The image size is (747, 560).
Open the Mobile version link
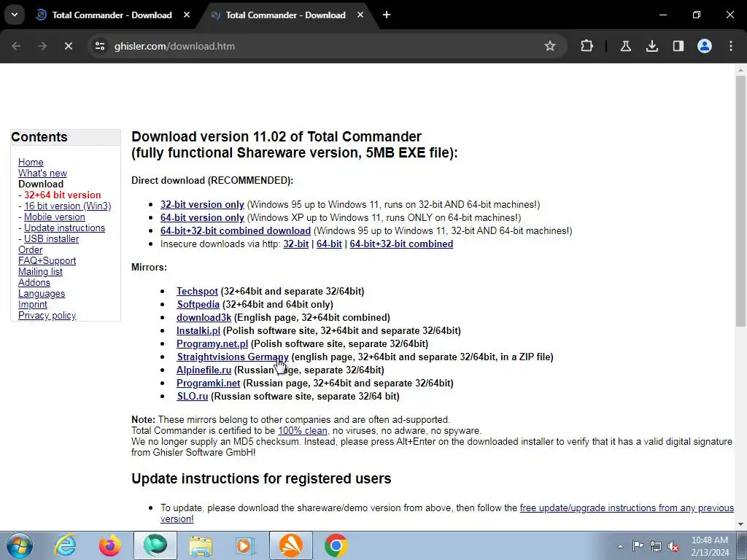(54, 217)
